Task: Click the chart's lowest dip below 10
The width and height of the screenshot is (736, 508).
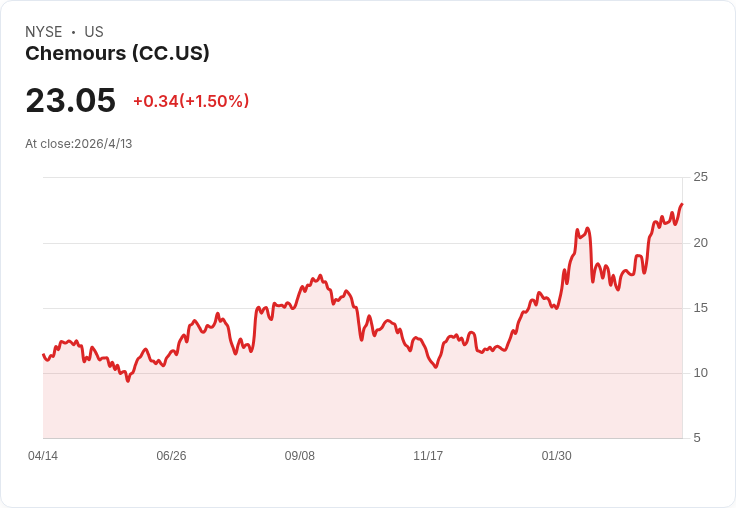Action: 128,381
